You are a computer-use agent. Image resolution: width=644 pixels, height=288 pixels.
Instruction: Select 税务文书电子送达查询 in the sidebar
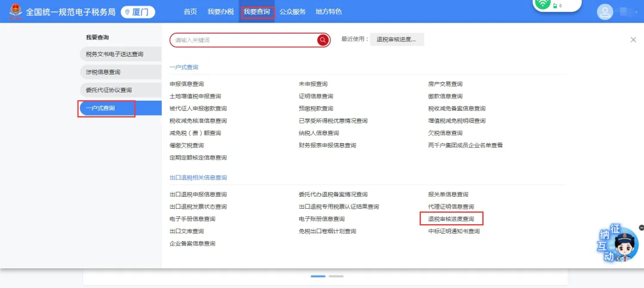114,54
